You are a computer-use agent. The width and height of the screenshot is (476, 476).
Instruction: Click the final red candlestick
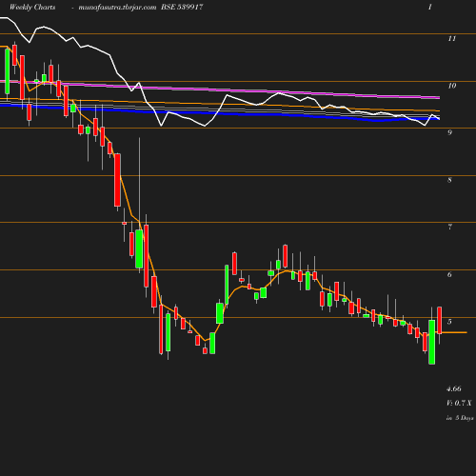[x=440, y=320]
